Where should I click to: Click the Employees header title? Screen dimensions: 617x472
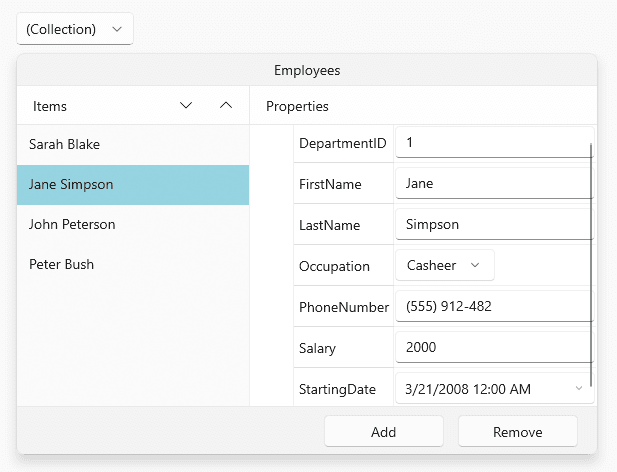(x=307, y=70)
